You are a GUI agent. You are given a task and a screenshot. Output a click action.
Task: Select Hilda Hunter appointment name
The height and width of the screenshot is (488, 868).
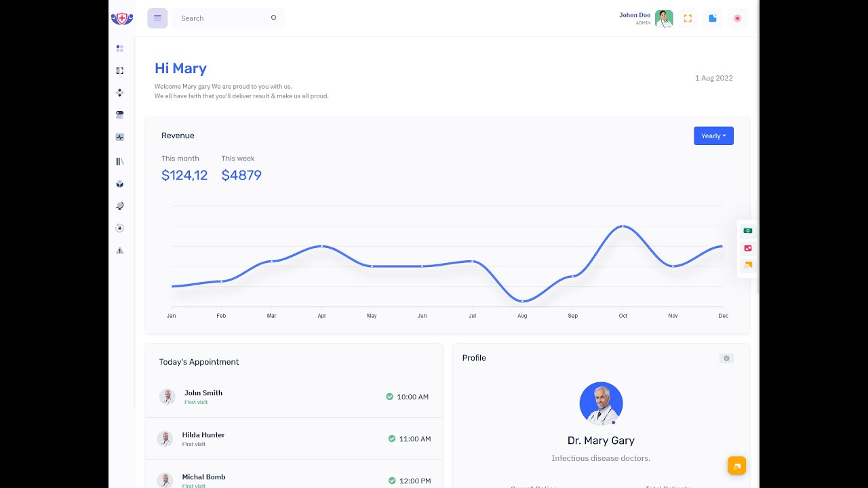coord(203,434)
